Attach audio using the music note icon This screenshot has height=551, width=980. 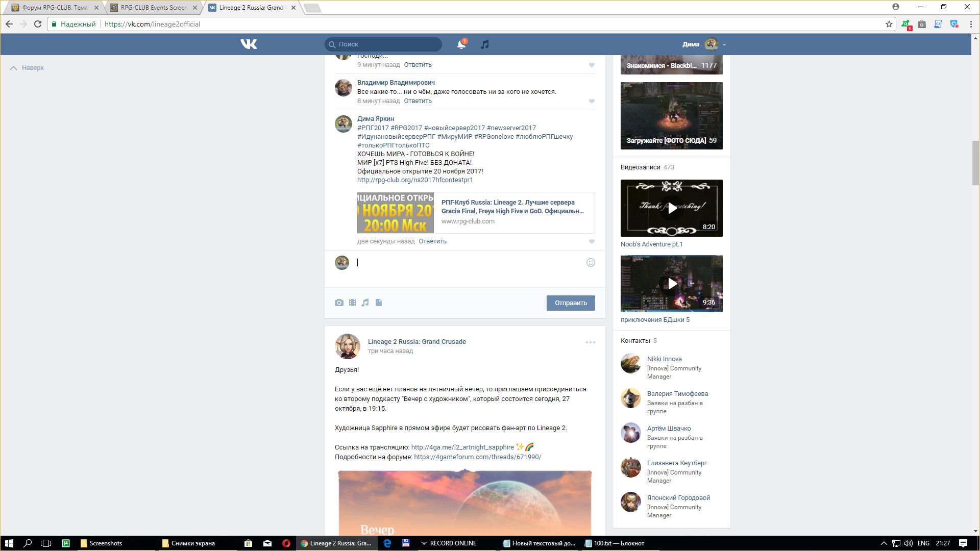pos(365,303)
